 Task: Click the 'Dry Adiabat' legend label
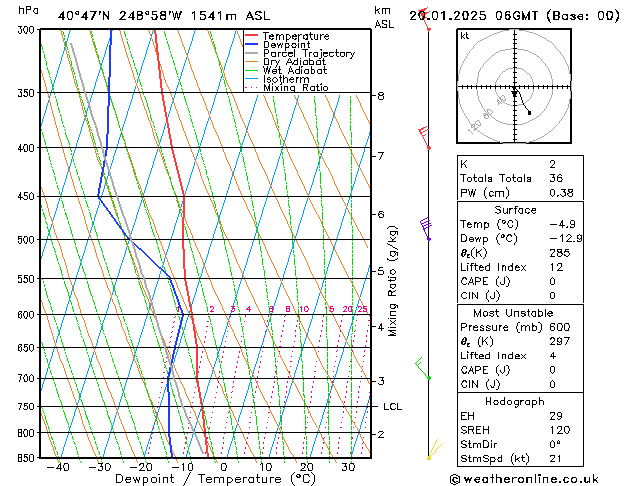point(294,62)
